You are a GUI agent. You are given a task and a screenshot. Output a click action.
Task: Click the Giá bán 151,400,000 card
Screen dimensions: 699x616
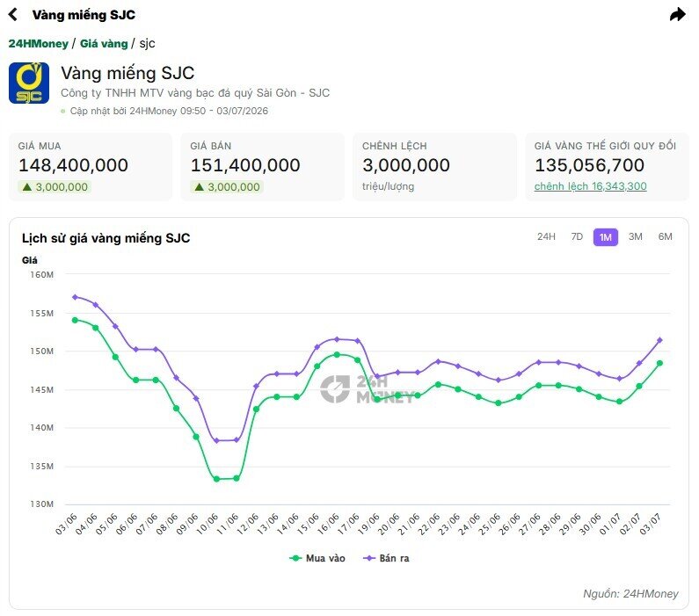tap(263, 167)
